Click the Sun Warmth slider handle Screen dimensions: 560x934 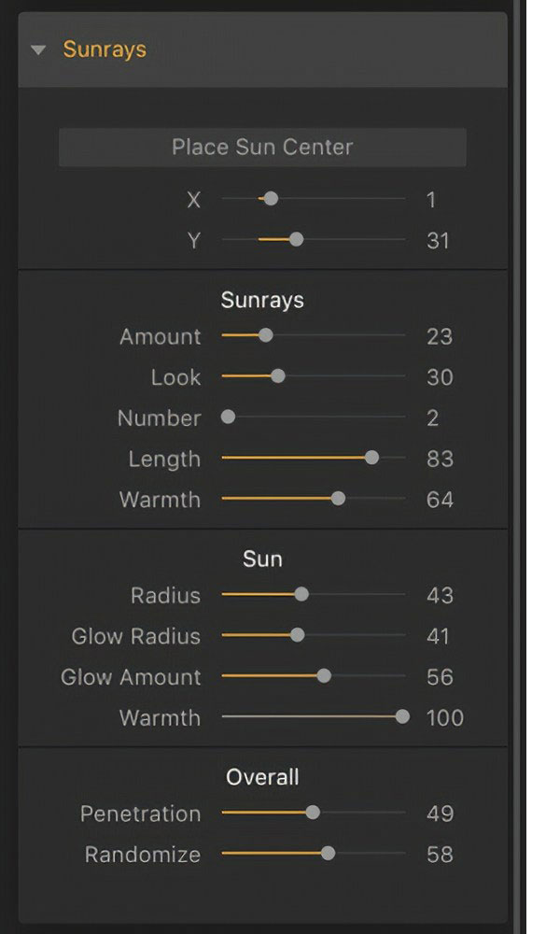click(402, 717)
